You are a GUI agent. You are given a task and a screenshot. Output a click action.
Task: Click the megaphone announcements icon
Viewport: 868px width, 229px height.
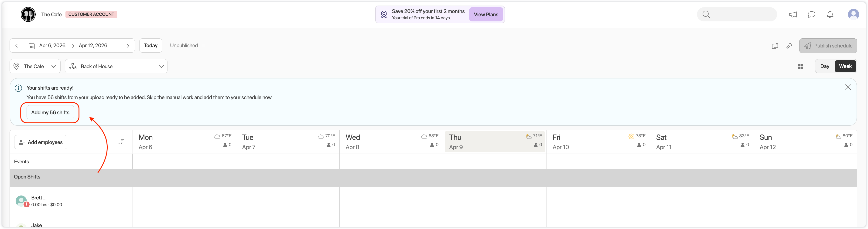click(793, 14)
